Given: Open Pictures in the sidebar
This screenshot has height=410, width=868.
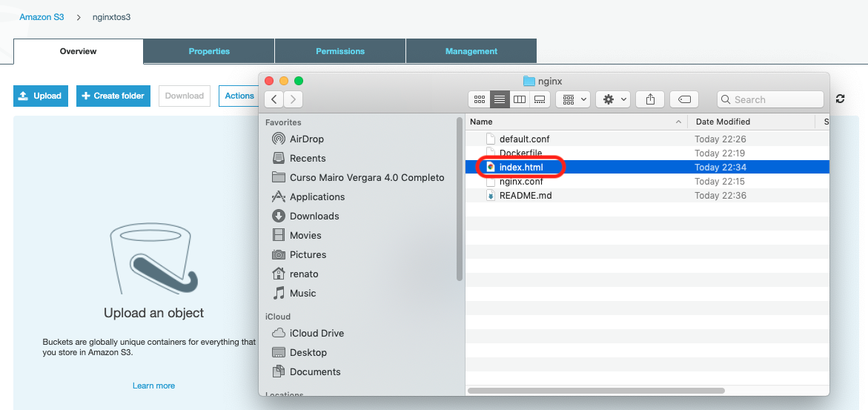Looking at the screenshot, I should pyautogui.click(x=299, y=255).
